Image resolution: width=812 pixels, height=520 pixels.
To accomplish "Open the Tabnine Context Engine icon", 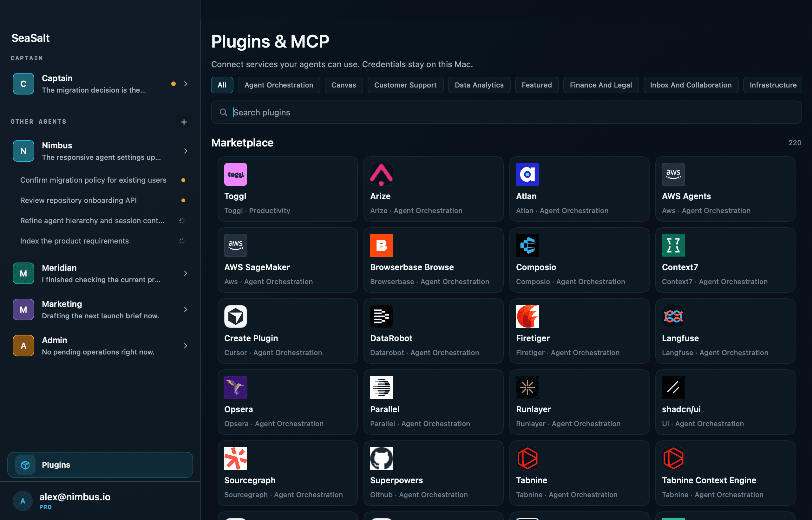I will pyautogui.click(x=673, y=458).
